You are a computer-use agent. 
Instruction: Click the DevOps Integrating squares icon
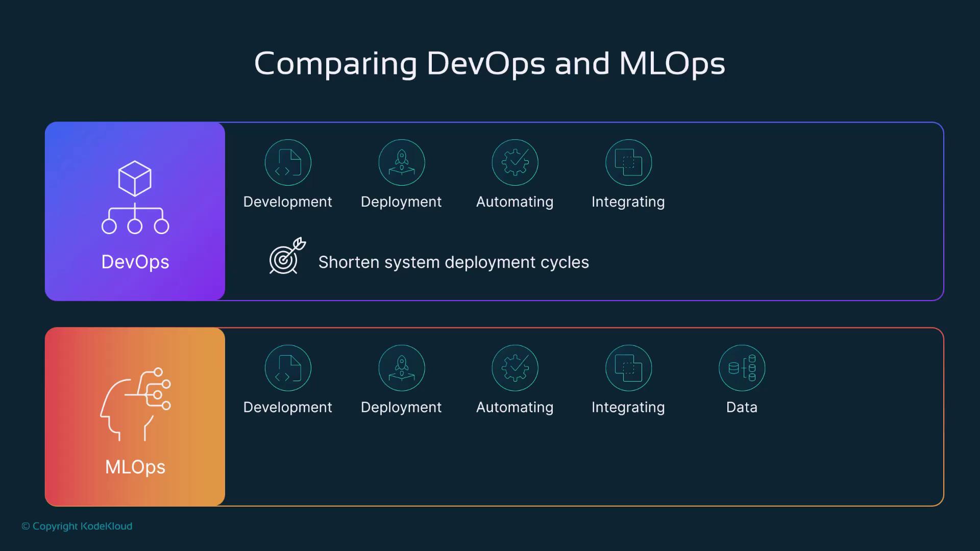click(x=628, y=162)
